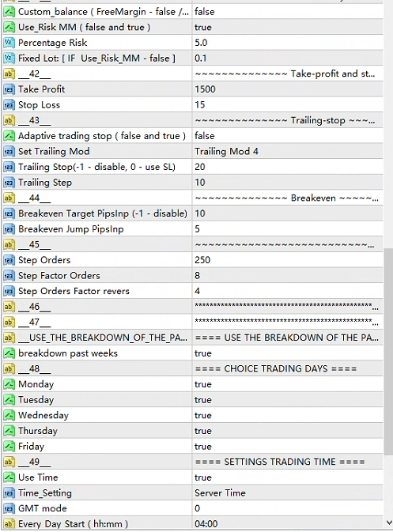Screen dimensions: 393x532
Task: Click the icon beside Step Factor Orders
Action: point(9,276)
